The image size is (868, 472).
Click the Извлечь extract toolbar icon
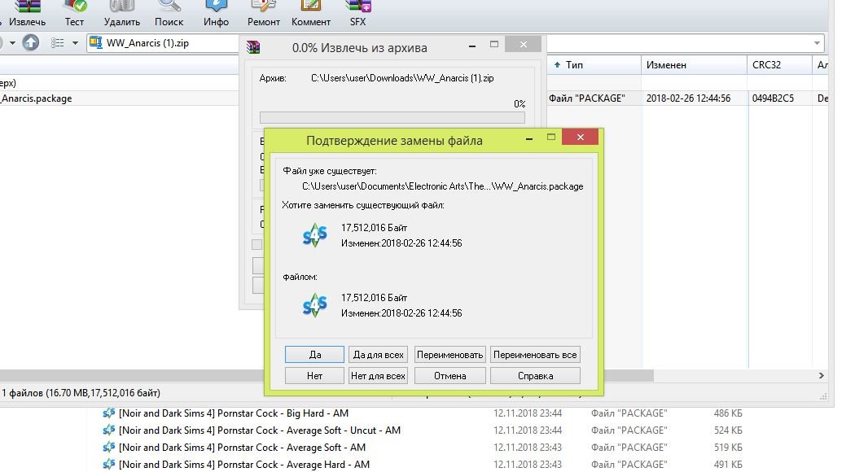click(27, 14)
